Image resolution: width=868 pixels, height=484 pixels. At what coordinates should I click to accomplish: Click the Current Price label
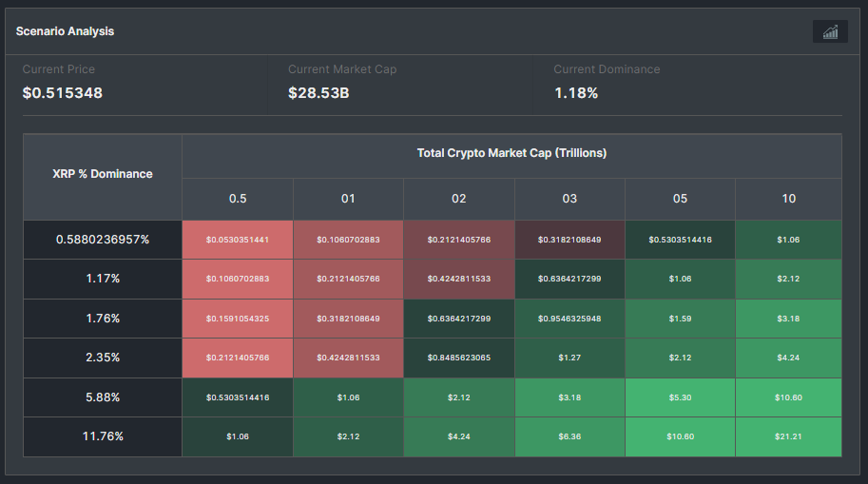[x=59, y=69]
